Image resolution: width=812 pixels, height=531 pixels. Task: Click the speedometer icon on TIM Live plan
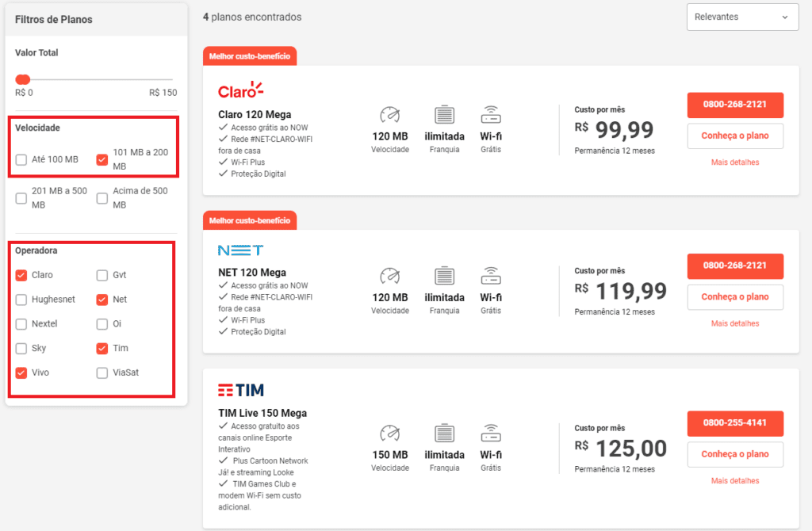390,433
